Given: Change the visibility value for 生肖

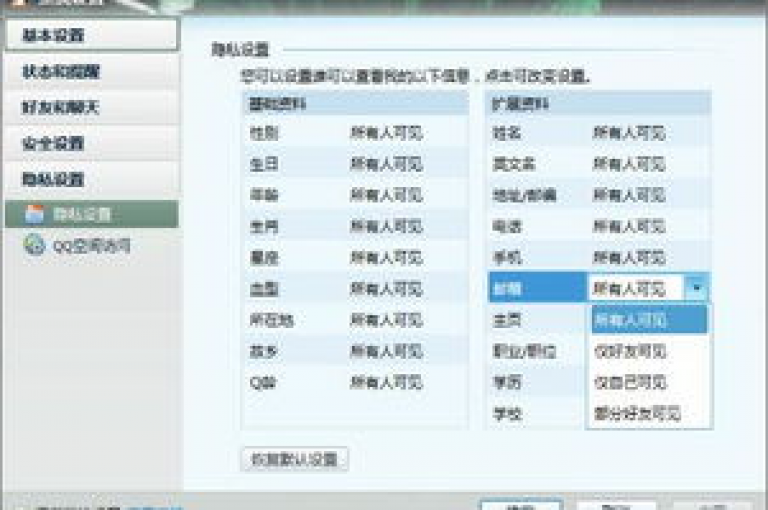Looking at the screenshot, I should click(x=386, y=226).
